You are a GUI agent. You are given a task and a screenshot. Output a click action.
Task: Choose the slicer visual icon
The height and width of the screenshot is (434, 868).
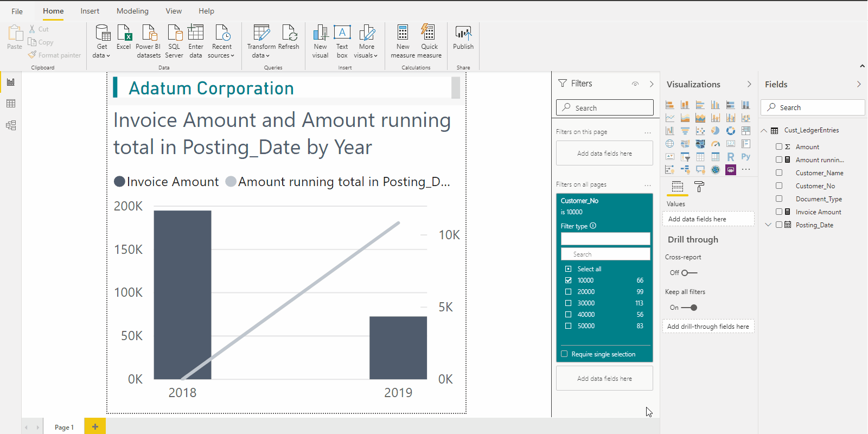click(685, 157)
